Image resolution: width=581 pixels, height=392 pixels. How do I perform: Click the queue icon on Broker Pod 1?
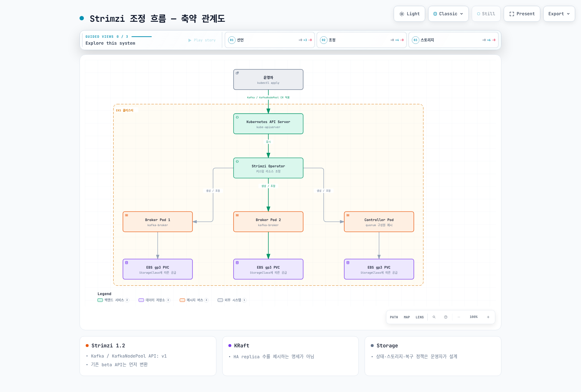(x=126, y=215)
